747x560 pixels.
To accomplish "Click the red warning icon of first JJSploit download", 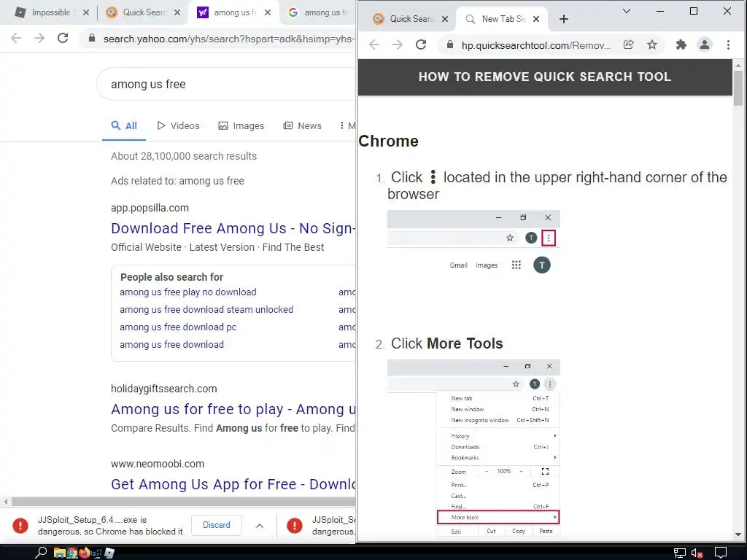I will tap(20, 525).
